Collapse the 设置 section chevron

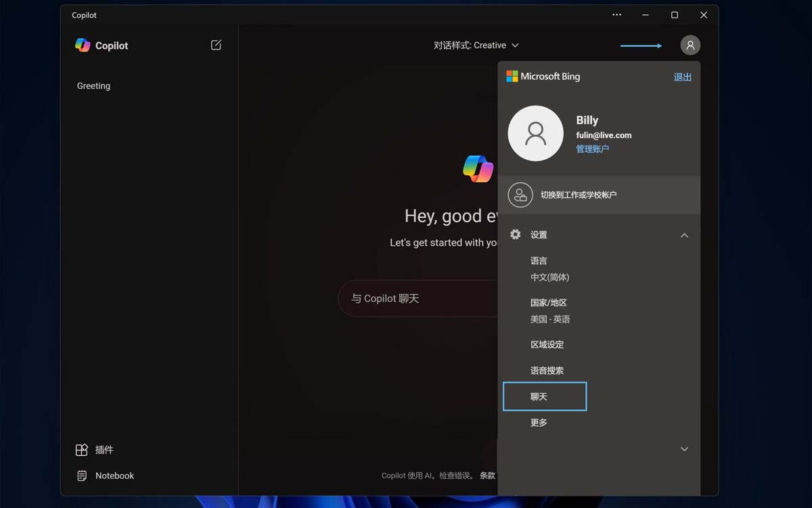coord(684,235)
